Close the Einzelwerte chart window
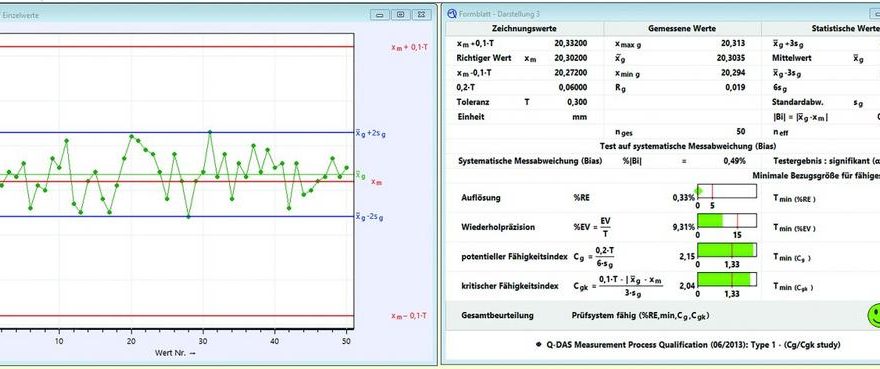The width and height of the screenshot is (880, 369). point(421,15)
